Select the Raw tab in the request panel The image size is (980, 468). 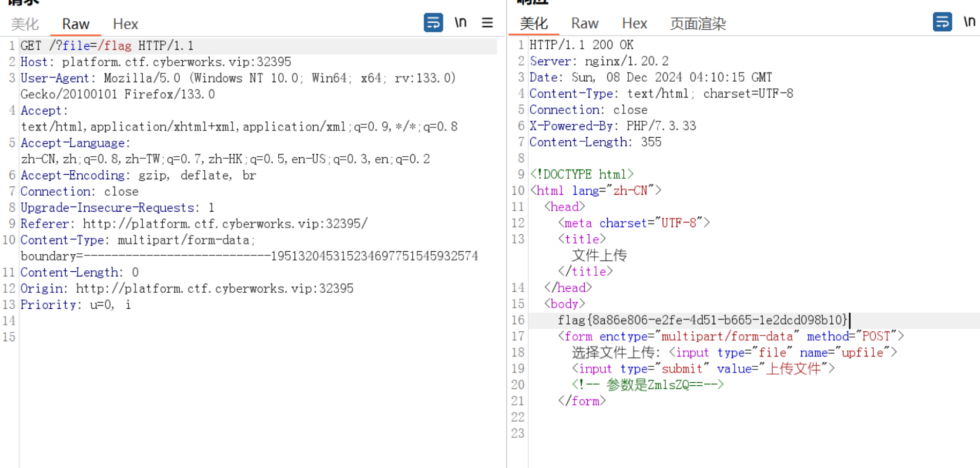pyautogui.click(x=75, y=24)
